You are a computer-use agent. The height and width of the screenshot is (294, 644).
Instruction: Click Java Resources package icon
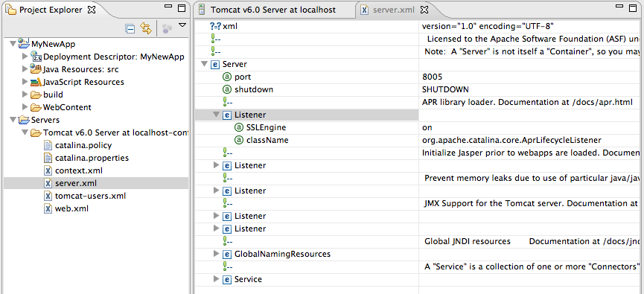click(36, 69)
